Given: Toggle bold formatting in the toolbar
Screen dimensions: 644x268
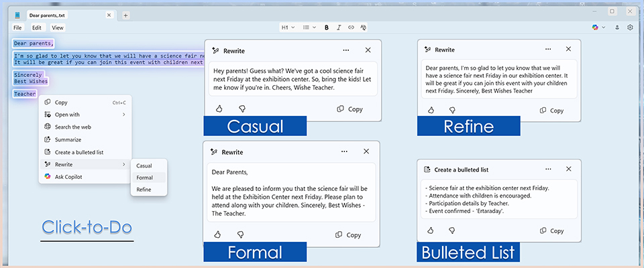Looking at the screenshot, I should point(327,27).
